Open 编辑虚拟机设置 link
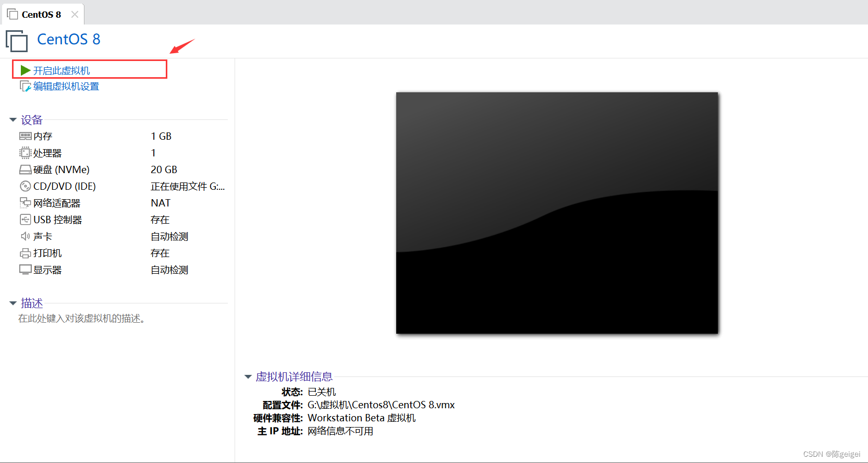 [x=66, y=86]
